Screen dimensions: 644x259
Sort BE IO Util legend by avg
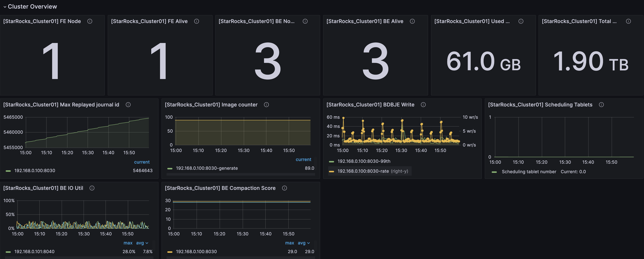click(142, 243)
